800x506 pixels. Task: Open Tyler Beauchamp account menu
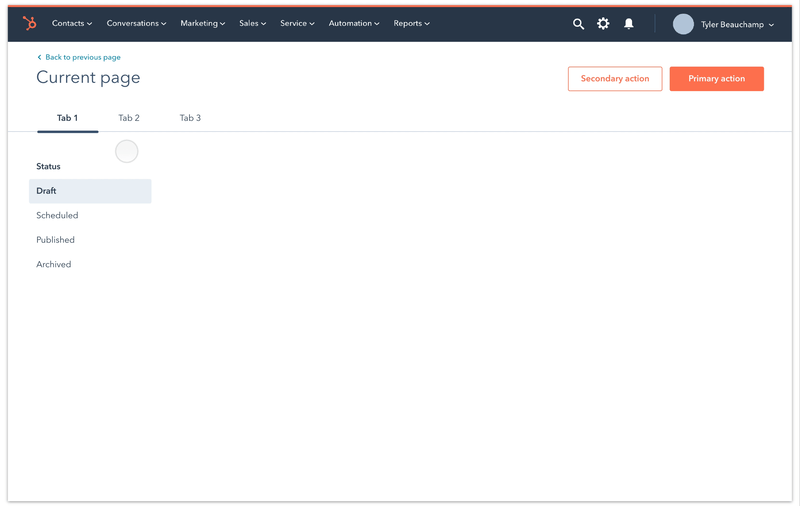pos(737,24)
